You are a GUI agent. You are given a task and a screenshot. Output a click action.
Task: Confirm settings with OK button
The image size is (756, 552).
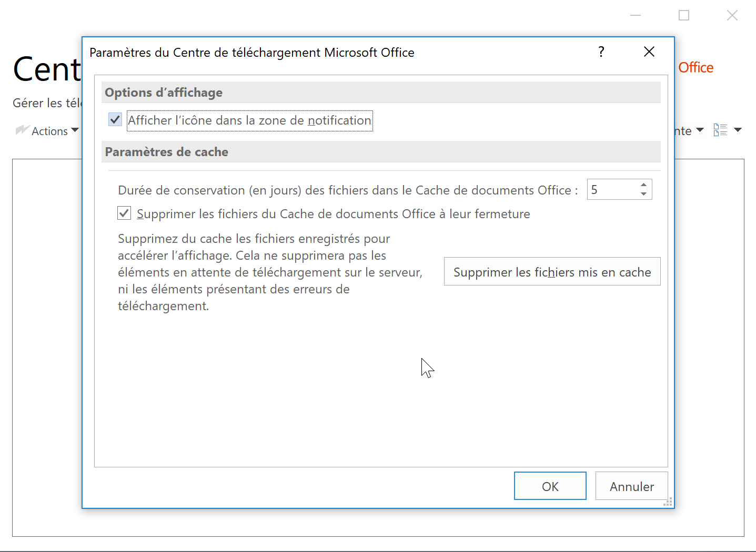(x=550, y=486)
